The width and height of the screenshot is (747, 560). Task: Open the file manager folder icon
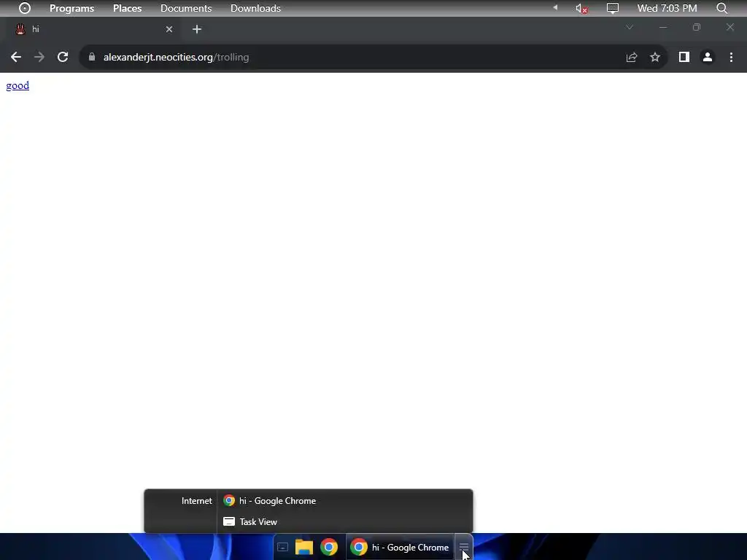pos(304,548)
